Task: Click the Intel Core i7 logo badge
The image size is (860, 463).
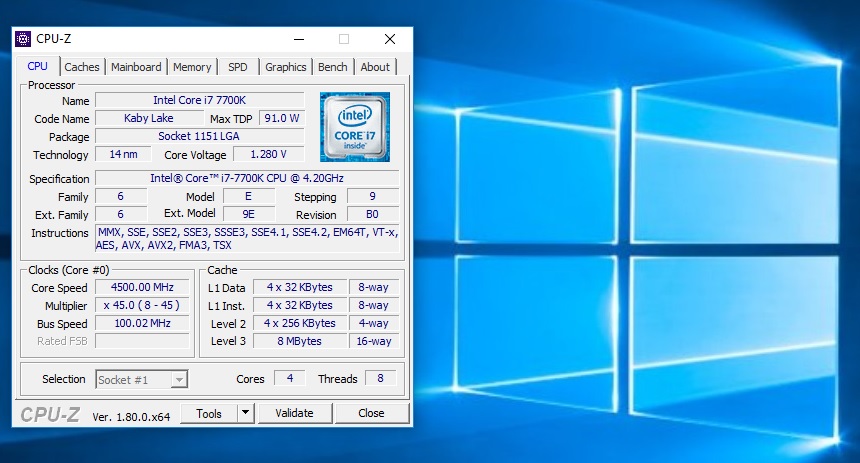Action: pyautogui.click(x=354, y=127)
